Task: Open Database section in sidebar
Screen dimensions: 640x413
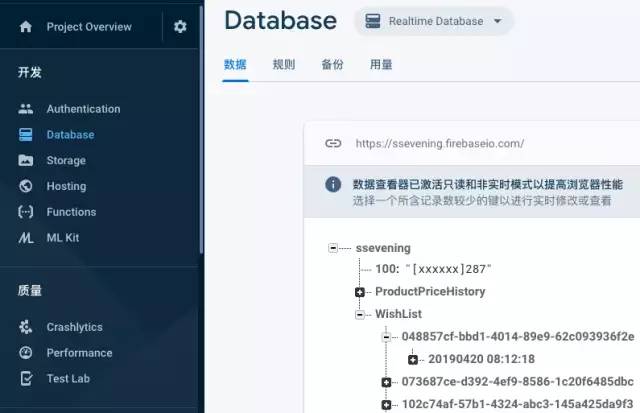Action: point(70,135)
